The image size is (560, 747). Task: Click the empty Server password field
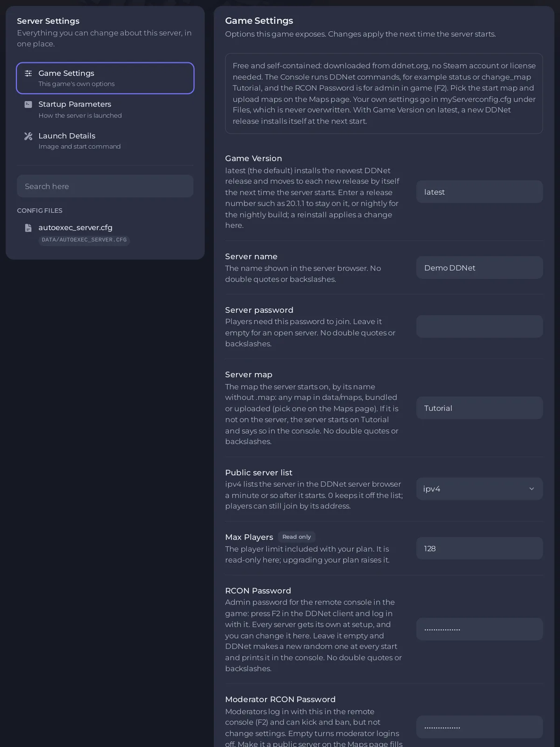479,326
